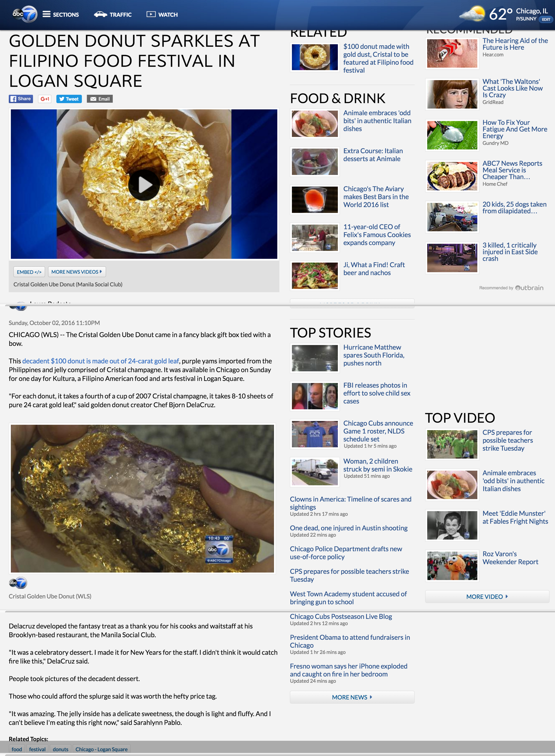Click the Watch video icon
This screenshot has width=555, height=756.
[151, 14]
